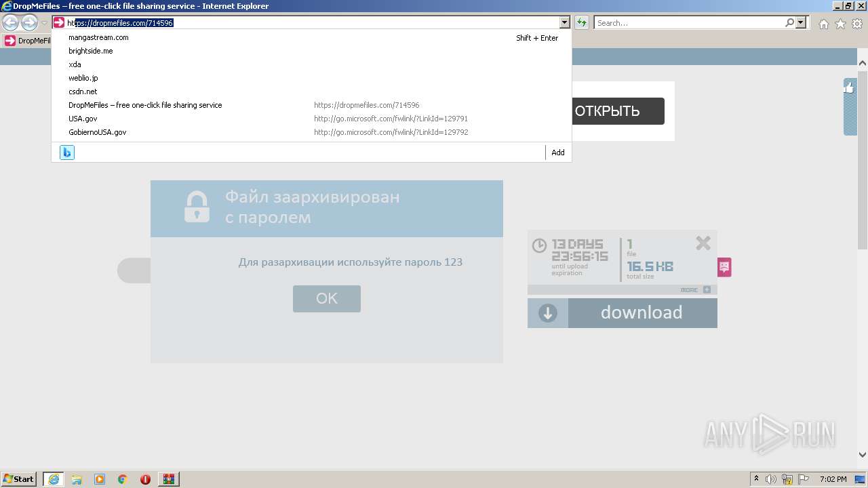This screenshot has height=488, width=868.
Task: Click the Start button
Action: click(19, 479)
